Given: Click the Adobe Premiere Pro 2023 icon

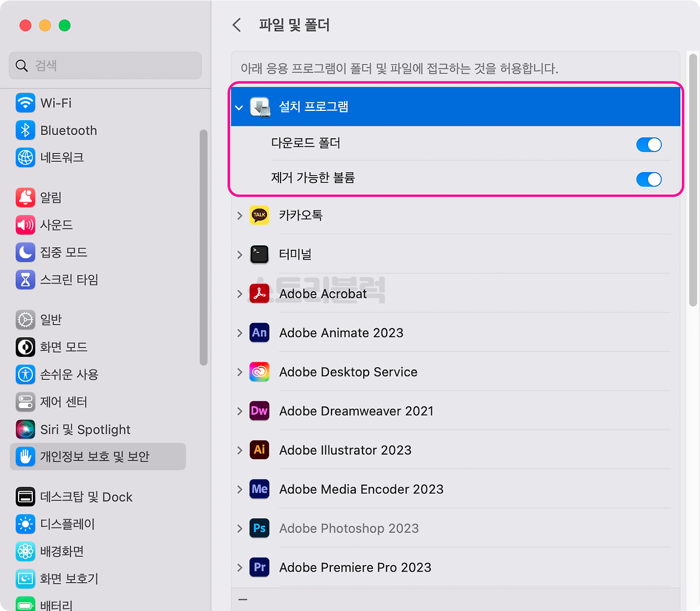Looking at the screenshot, I should tap(259, 567).
